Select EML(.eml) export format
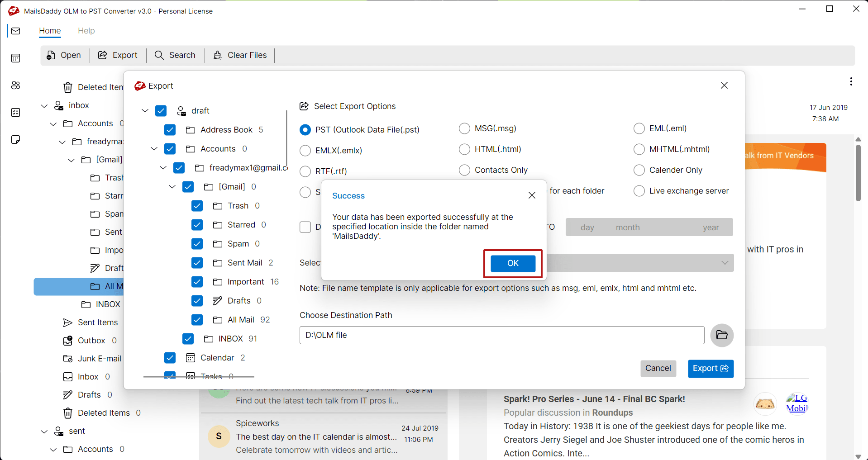The width and height of the screenshot is (868, 460). click(x=639, y=128)
